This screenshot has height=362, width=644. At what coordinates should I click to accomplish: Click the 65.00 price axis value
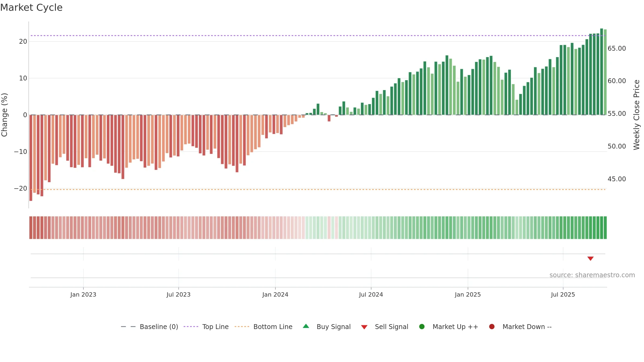point(617,49)
